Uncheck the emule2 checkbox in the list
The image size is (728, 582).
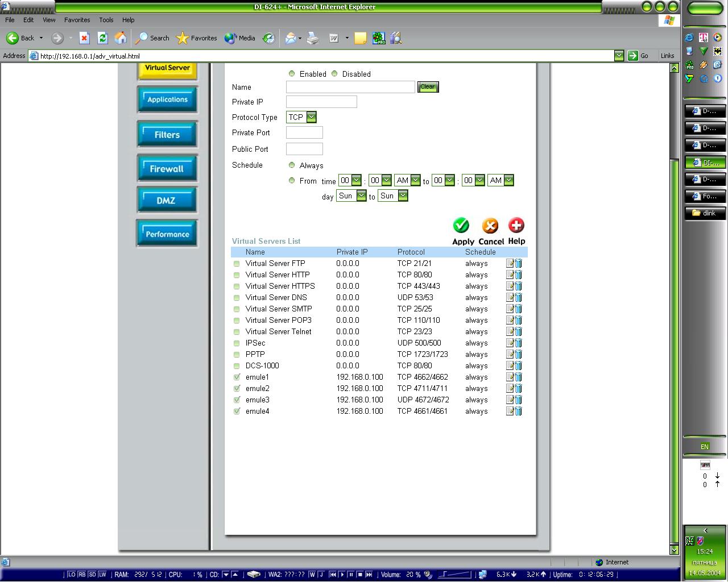click(x=237, y=389)
